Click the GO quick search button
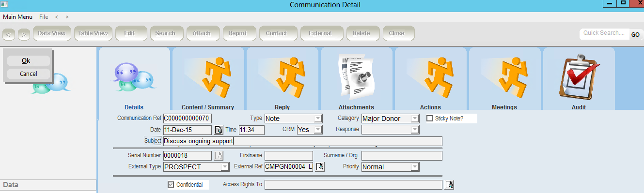 pyautogui.click(x=635, y=35)
